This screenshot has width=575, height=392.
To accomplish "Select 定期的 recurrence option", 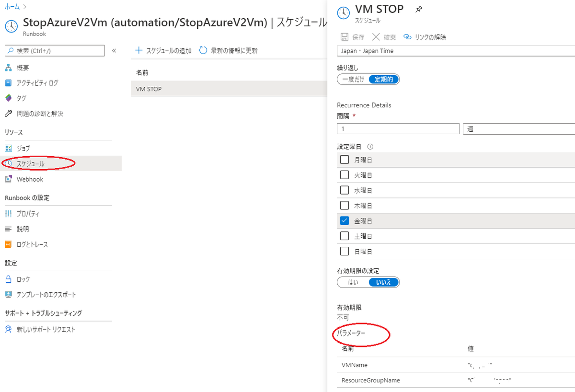I will (x=384, y=80).
